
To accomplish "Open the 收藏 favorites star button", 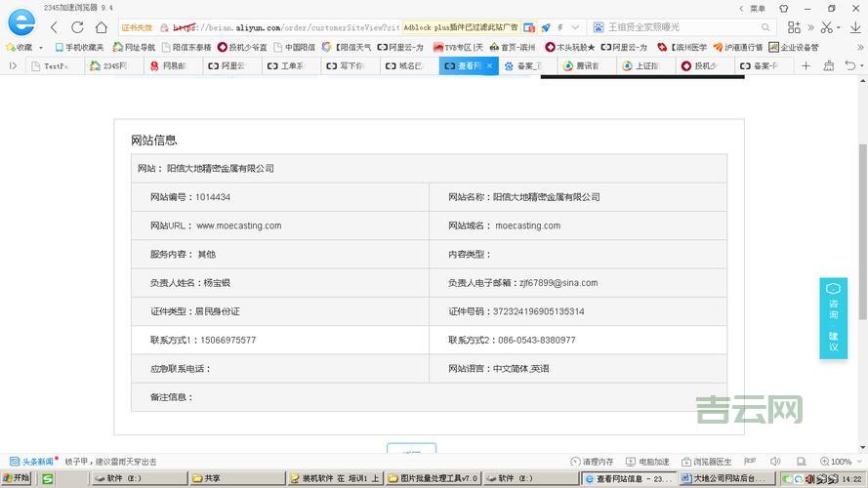I will click(19, 48).
